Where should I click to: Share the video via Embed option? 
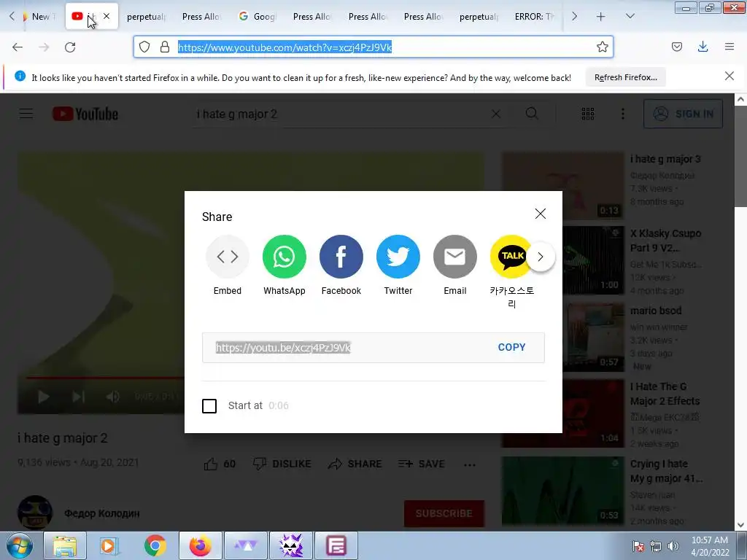coord(228,257)
